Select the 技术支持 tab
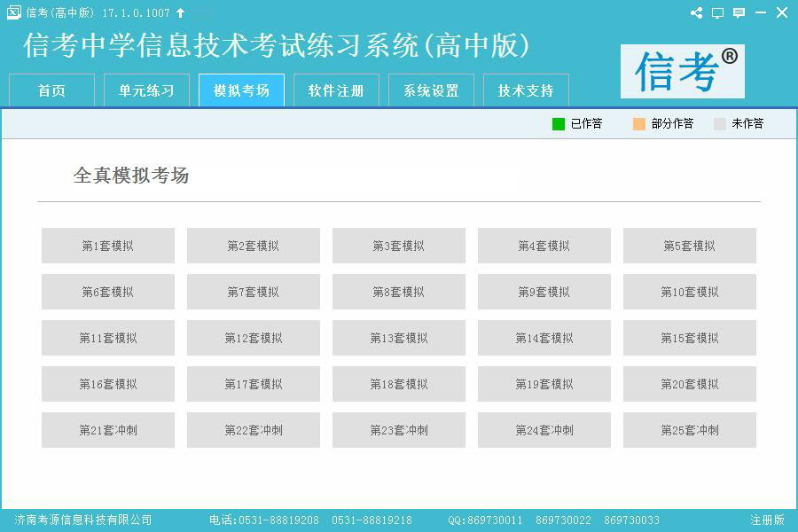The width and height of the screenshot is (798, 532). (x=526, y=90)
